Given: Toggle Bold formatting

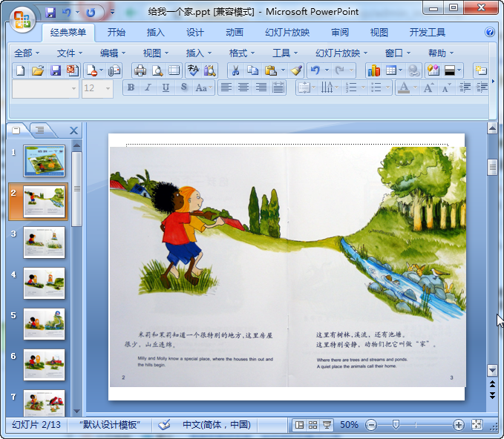Looking at the screenshot, I should tap(131, 88).
